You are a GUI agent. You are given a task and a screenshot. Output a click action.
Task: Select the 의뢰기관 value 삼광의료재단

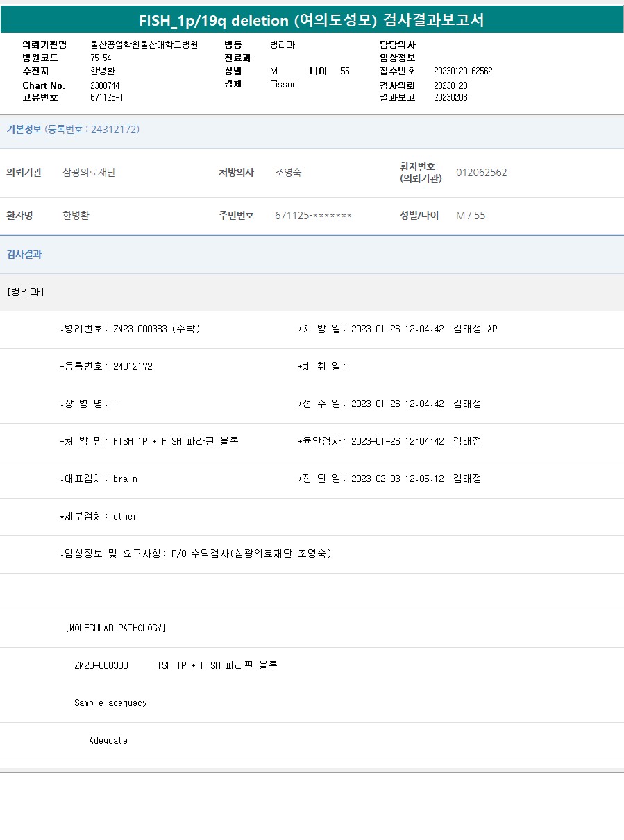click(89, 173)
